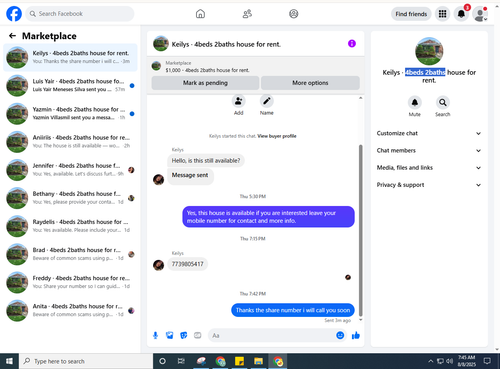Open the Cortana circle on taskbar
The height and width of the screenshot is (369, 500).
coord(162,361)
